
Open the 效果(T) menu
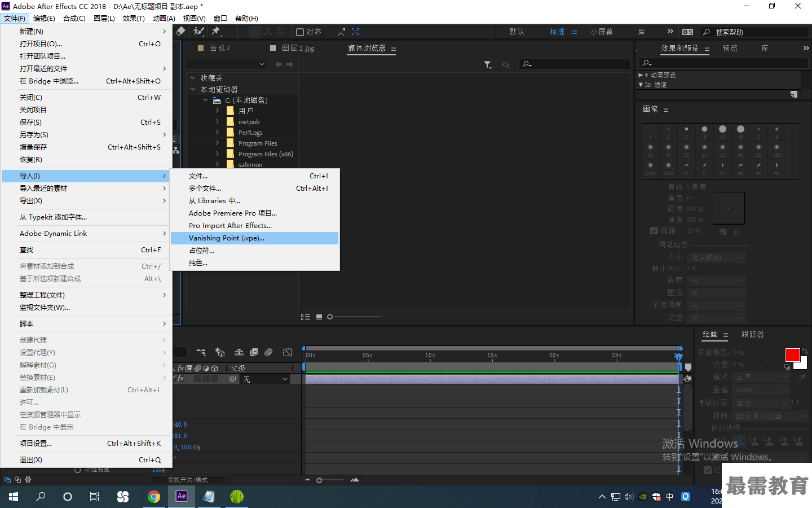coord(134,19)
